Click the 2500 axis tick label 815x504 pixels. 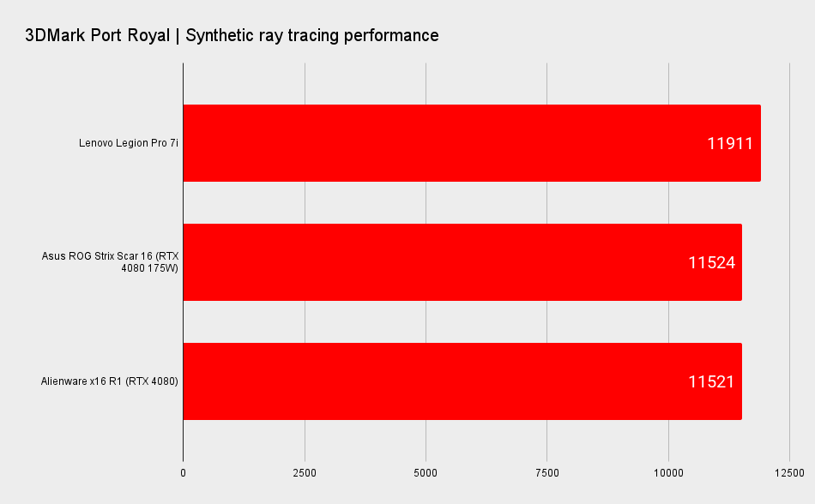pyautogui.click(x=305, y=473)
